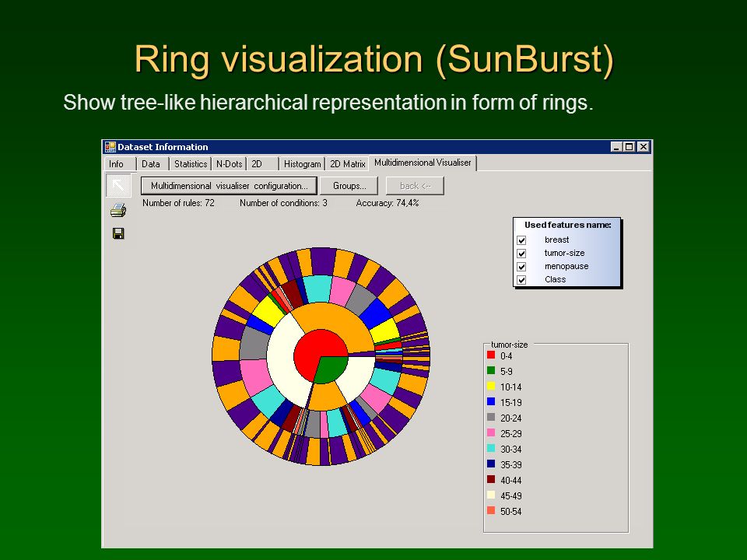
Task: Click the green center segment of sunburst
Action: (x=332, y=368)
